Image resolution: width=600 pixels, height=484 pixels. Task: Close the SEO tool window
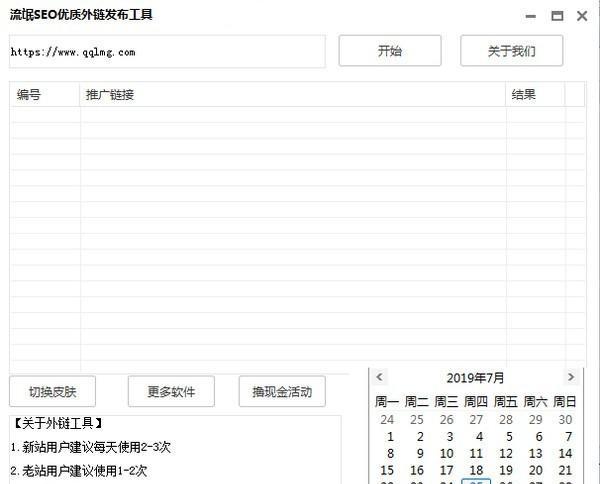click(582, 16)
